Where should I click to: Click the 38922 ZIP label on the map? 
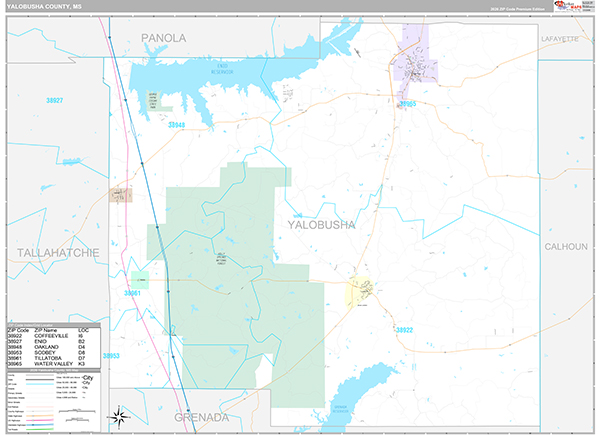click(404, 329)
